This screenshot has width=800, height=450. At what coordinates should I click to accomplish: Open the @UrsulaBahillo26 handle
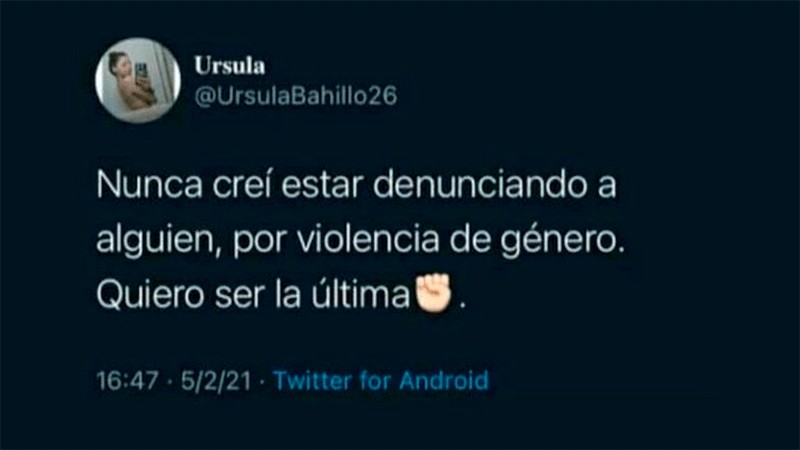tap(295, 96)
